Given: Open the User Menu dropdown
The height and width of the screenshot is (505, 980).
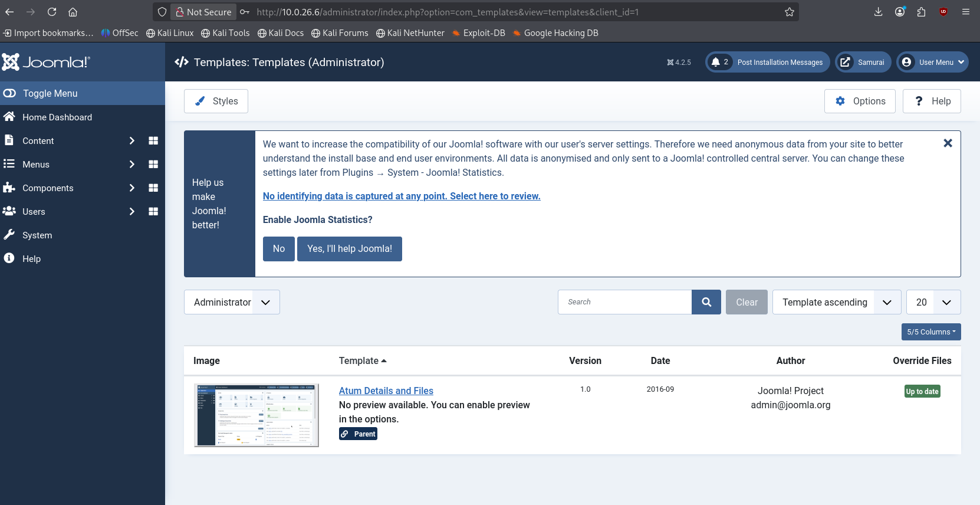Looking at the screenshot, I should pyautogui.click(x=932, y=62).
